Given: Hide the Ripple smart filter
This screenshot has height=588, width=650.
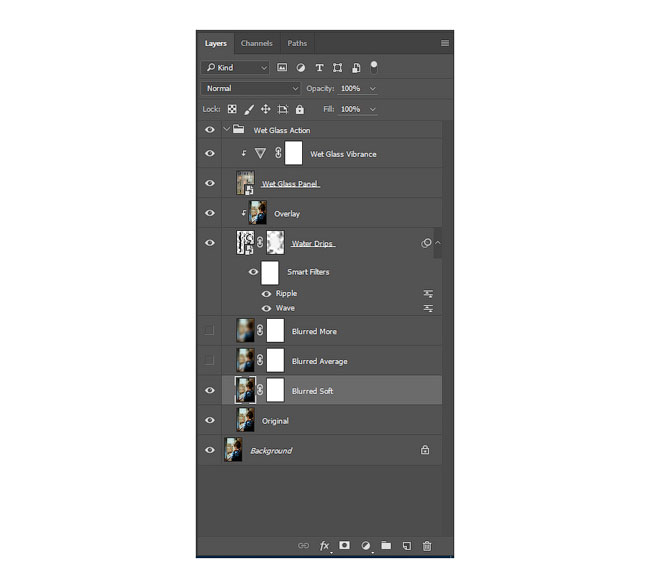Looking at the screenshot, I should pyautogui.click(x=266, y=294).
